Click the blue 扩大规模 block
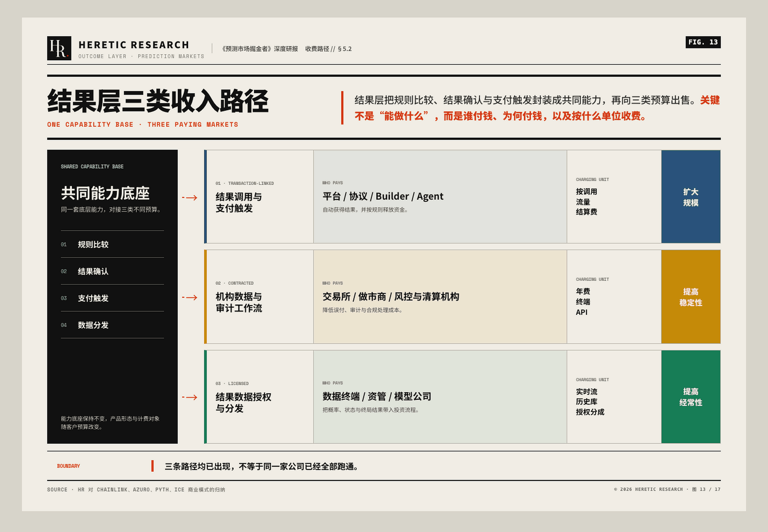Viewport: 768px width, 532px height. [691, 197]
